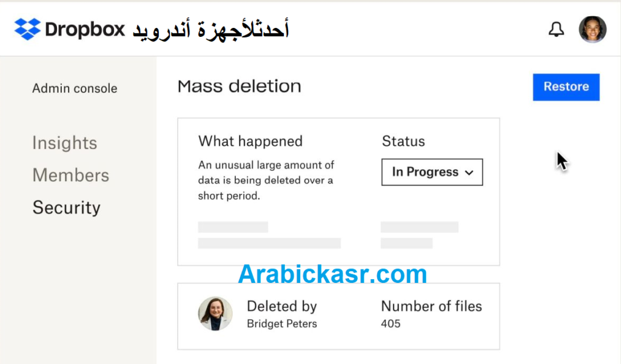Viewport: 621px width, 364px height.
Task: Select the Security tab in sidebar
Action: (66, 207)
